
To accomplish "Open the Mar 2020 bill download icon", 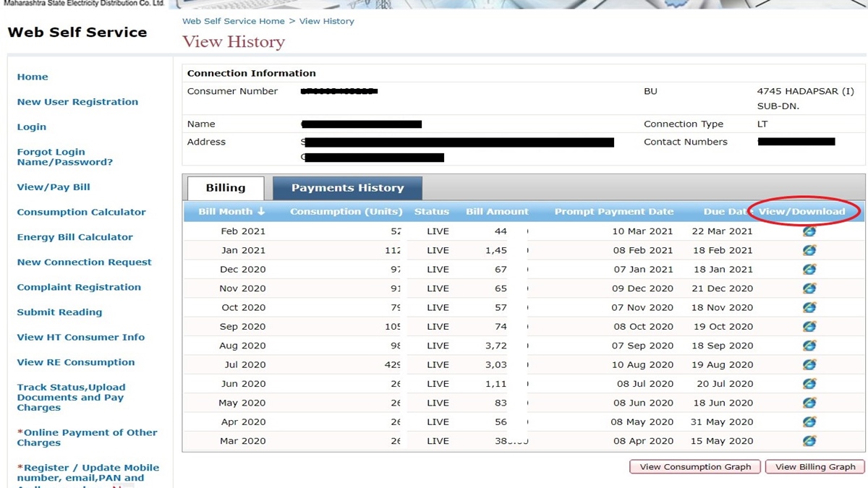I will (x=809, y=440).
